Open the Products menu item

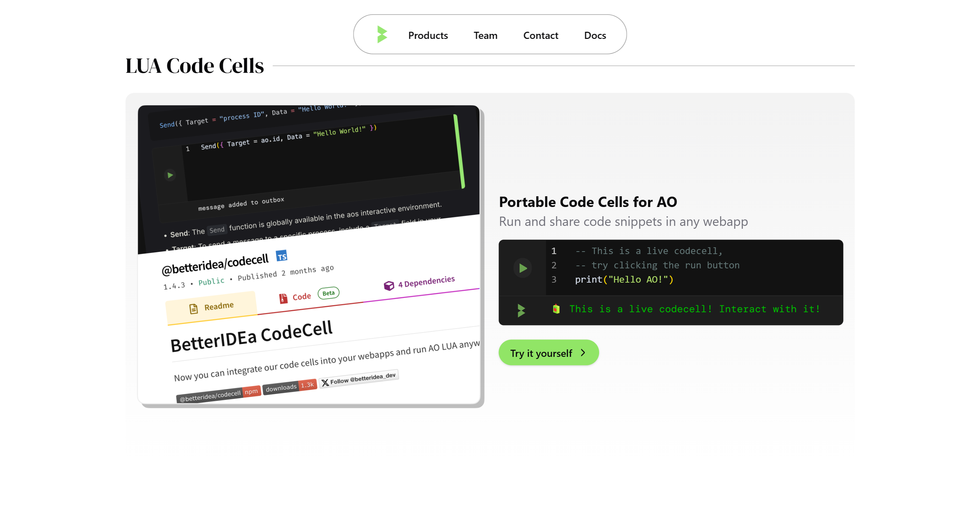coord(428,35)
